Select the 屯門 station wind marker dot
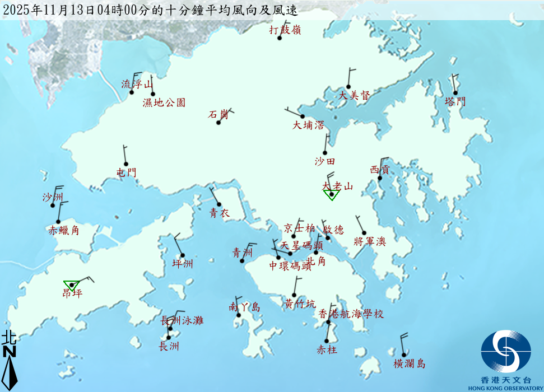544x392 pixels. 127,164
